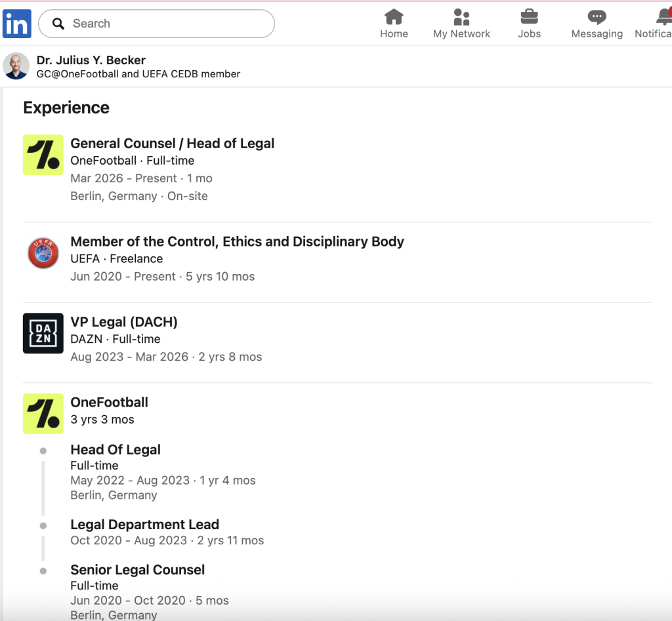Switch to the Home navigation item
This screenshot has height=621, width=672.
tap(394, 24)
